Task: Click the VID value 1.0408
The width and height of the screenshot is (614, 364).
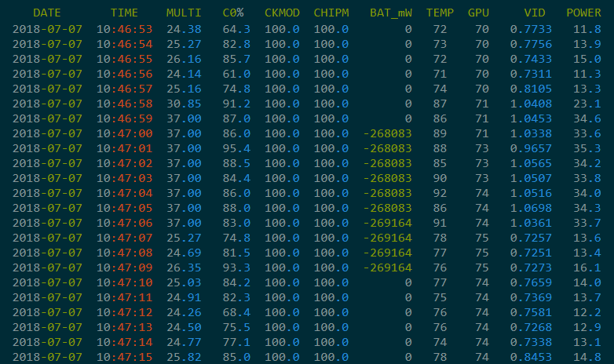Action: coord(531,104)
